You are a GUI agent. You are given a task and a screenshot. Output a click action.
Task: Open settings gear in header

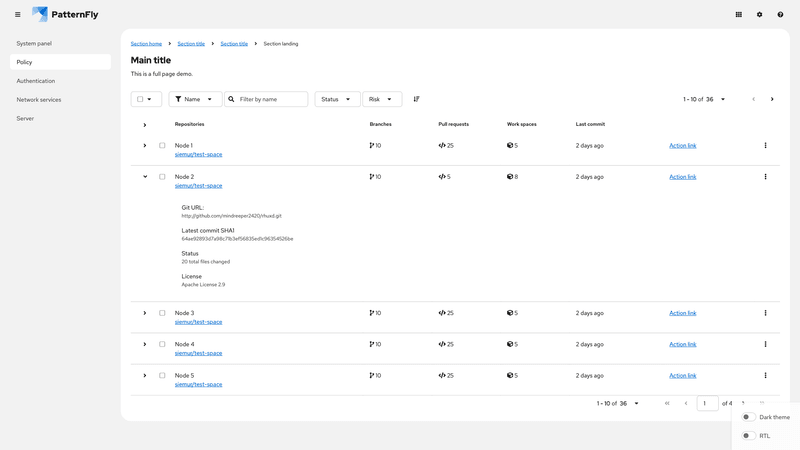click(x=759, y=15)
